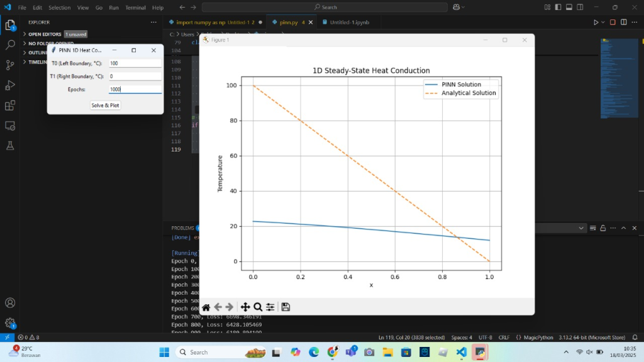Click the Solve & Plot button
Screen dimensions: 644x362
pyautogui.click(x=105, y=105)
